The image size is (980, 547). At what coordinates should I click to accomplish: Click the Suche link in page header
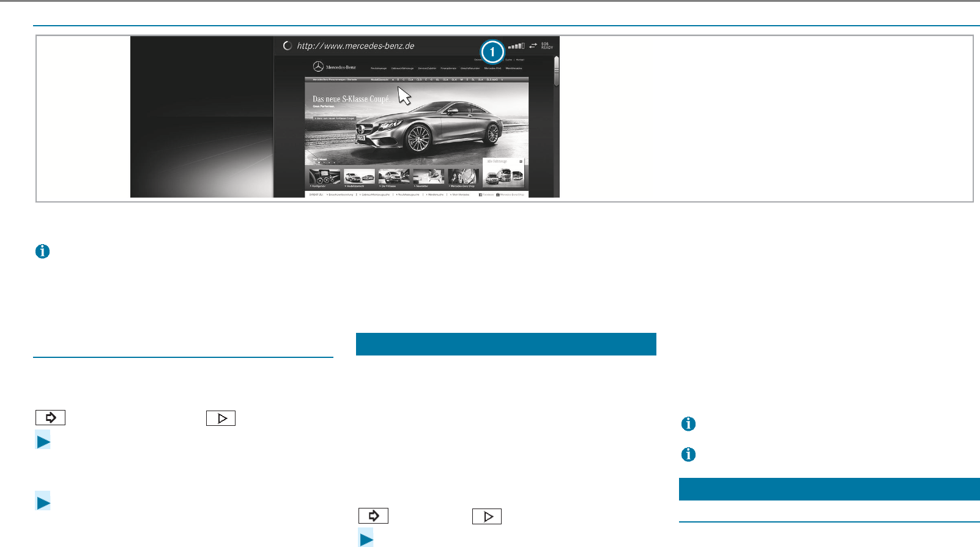(x=508, y=60)
